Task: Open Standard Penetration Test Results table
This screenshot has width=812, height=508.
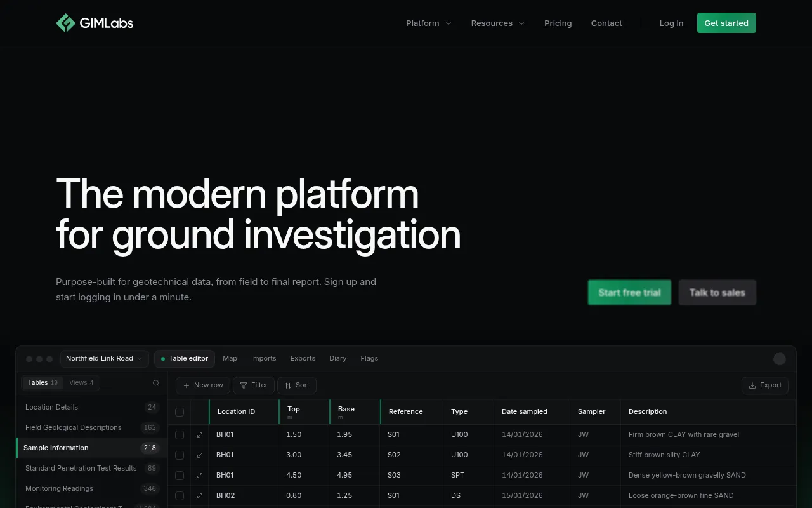Action: click(91, 469)
